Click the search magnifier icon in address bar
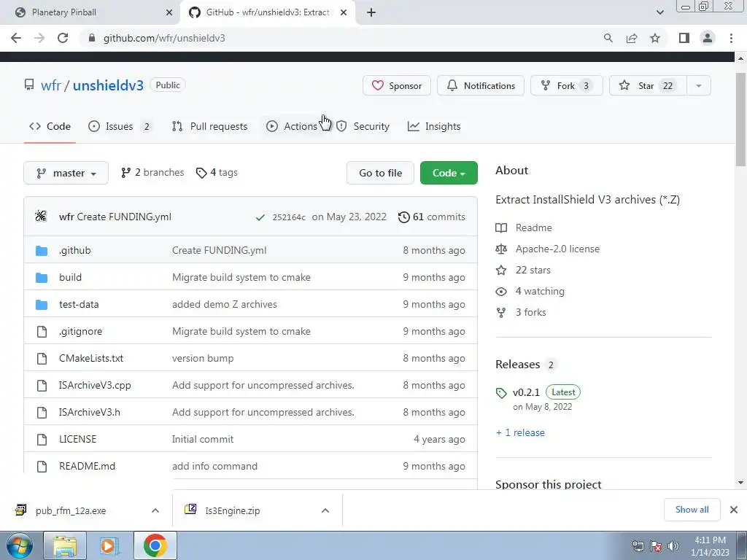Screen dimensions: 747x560 608,38
